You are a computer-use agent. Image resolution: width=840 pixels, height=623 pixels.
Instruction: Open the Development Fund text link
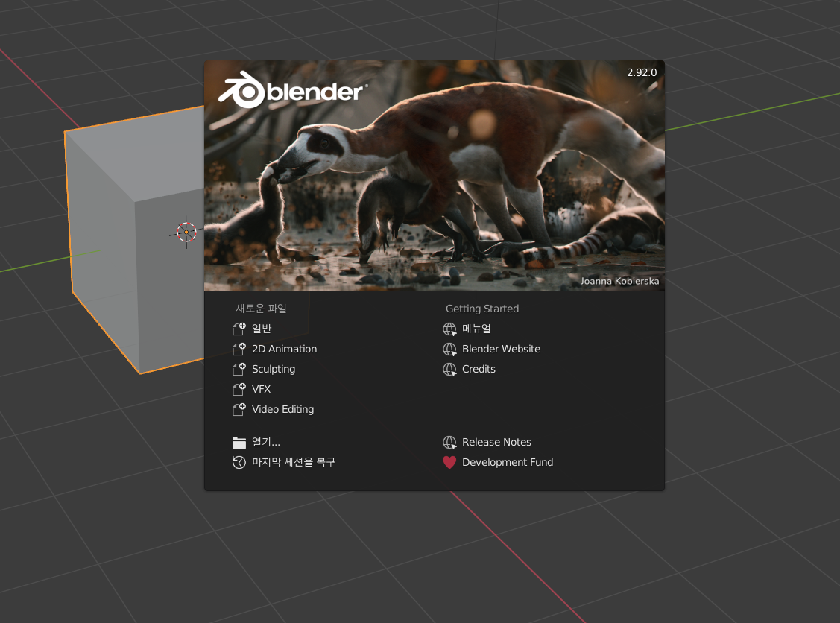(508, 462)
